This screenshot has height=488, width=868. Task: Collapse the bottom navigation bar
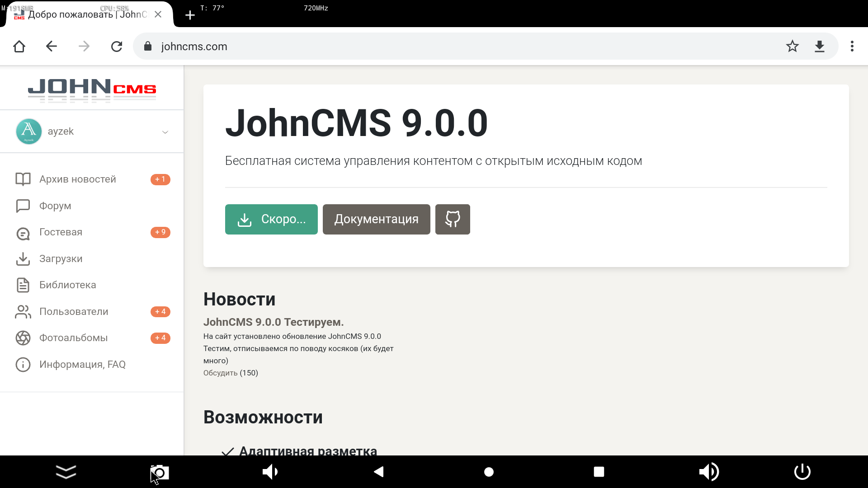point(66,472)
